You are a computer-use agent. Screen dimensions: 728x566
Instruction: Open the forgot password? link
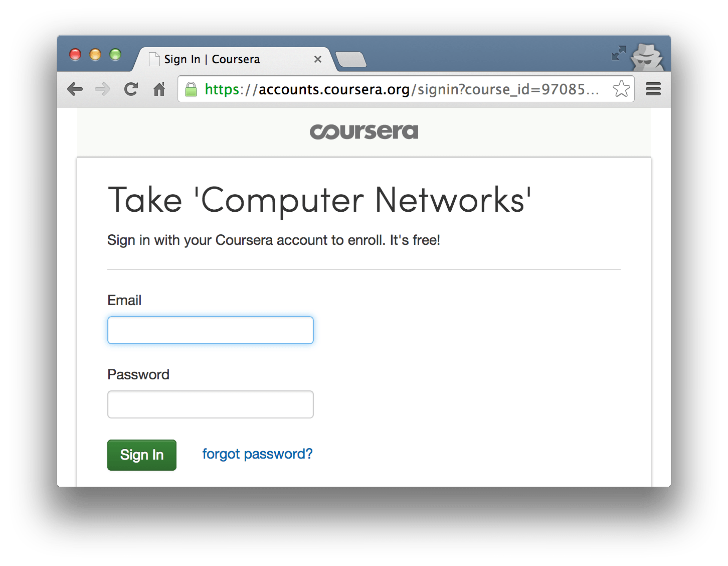(x=257, y=454)
